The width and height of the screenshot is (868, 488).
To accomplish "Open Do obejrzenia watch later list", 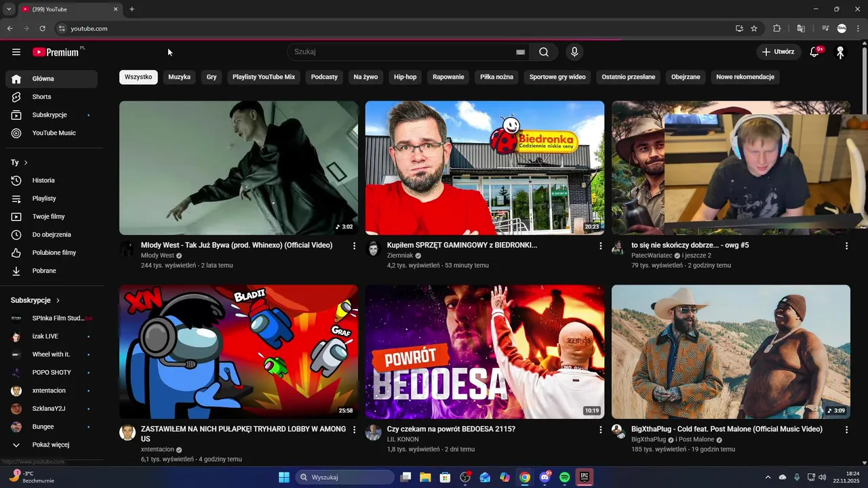I will pos(52,235).
